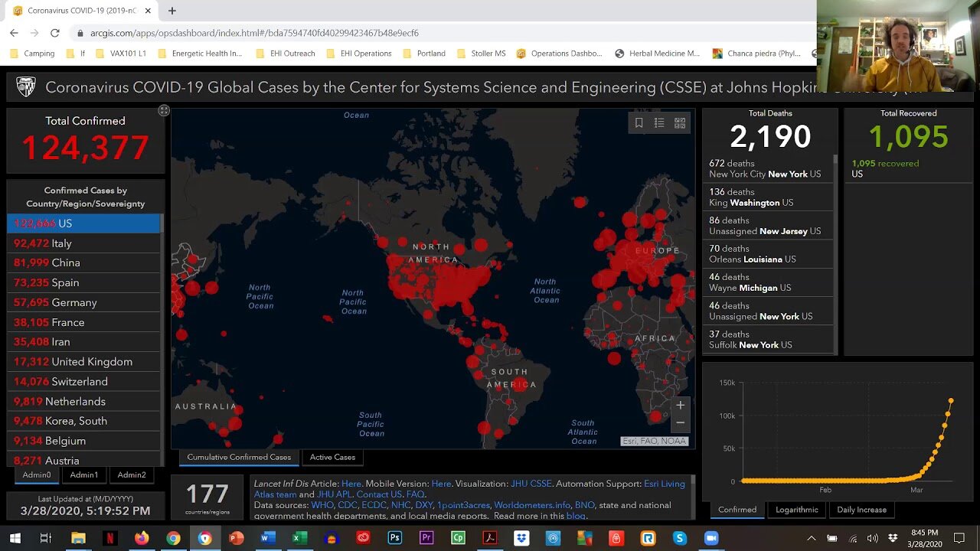This screenshot has height=551, width=980.
Task: Open the basemap gallery grid icon
Action: (680, 122)
